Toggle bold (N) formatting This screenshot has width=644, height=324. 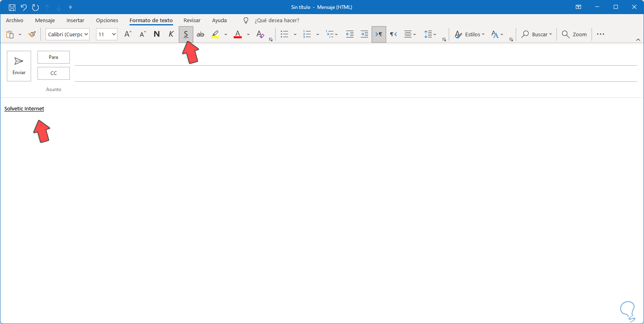tap(157, 34)
